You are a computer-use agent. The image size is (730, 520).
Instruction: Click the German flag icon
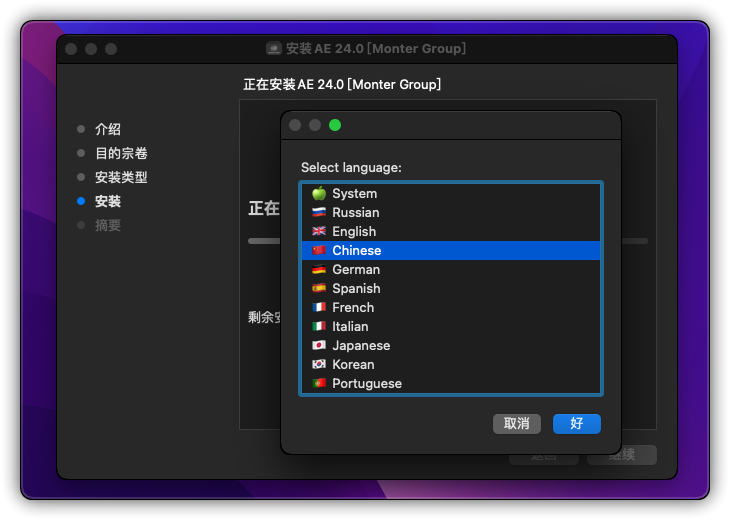click(x=319, y=269)
